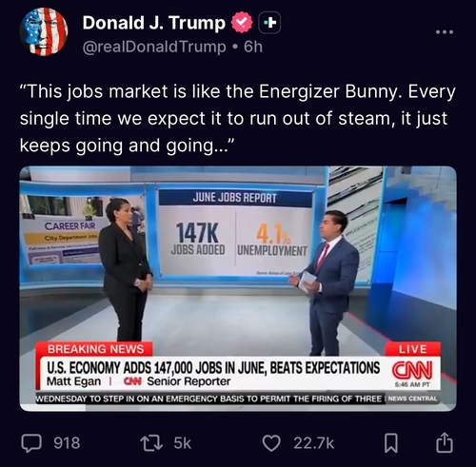
Task: Click the follow plus icon beside the name
Action: pos(269,23)
